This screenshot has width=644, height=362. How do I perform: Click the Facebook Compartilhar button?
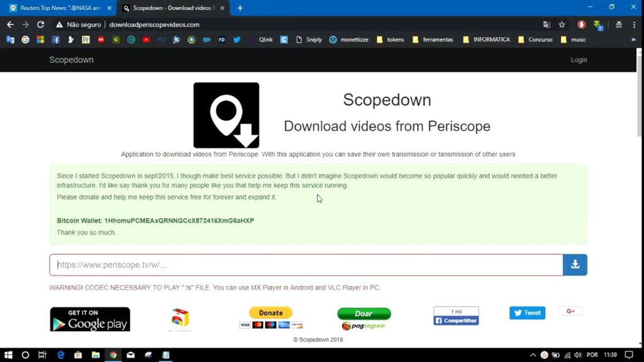point(456,321)
